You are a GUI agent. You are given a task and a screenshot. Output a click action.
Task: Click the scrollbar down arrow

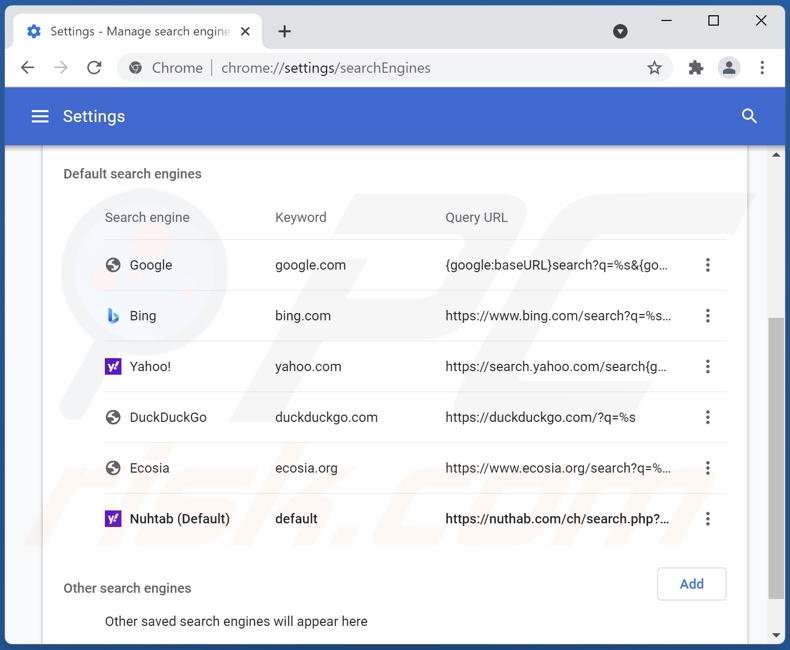tap(776, 635)
